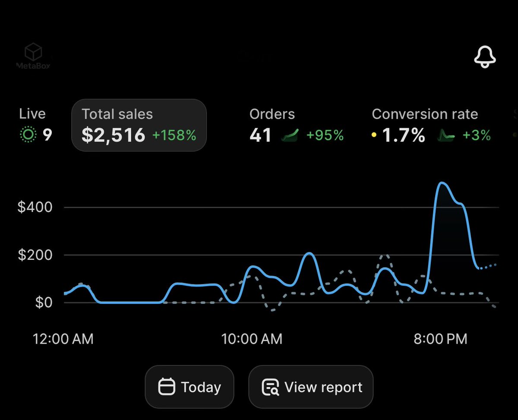The height and width of the screenshot is (420, 518).
Task: Click the Conversion rate sparkline trend icon
Action: 446,136
